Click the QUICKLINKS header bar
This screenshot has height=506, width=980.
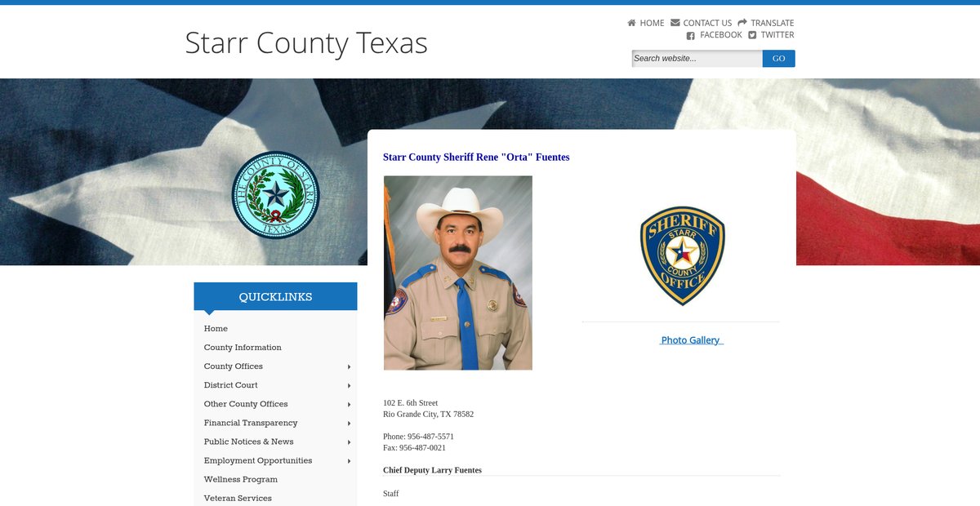275,296
